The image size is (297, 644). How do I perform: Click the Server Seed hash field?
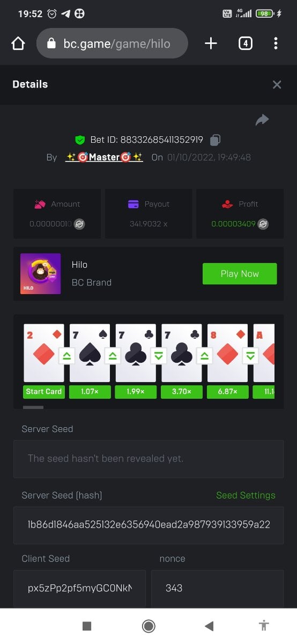pyautogui.click(x=148, y=525)
